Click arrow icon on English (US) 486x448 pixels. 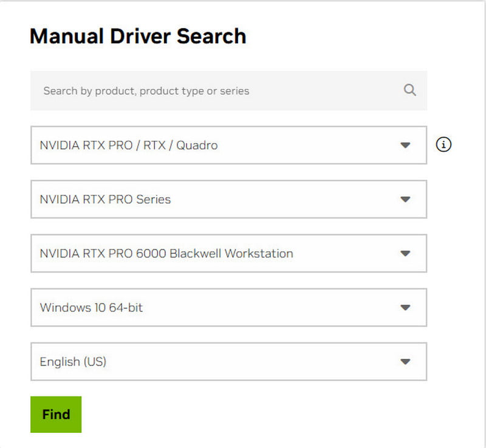(405, 361)
